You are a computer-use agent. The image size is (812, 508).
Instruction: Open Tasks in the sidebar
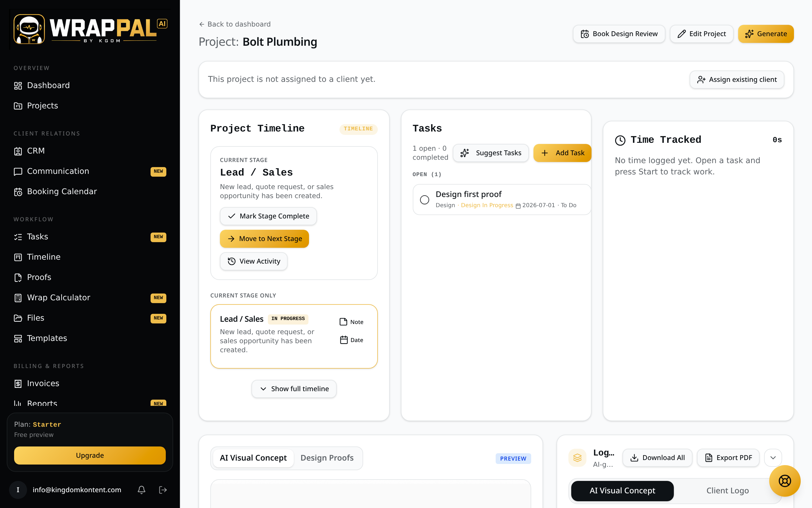[90, 237]
